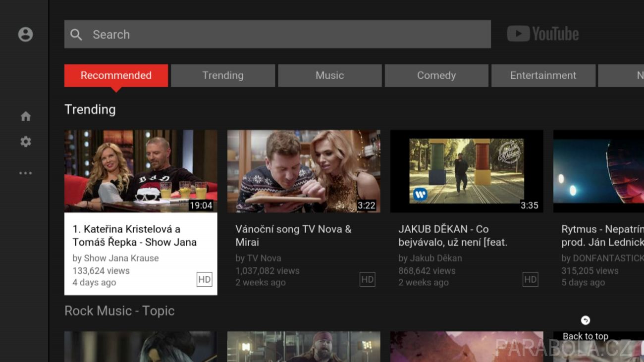Open the pink-purple Rock Music thumbnail
This screenshot has width=644, height=362.
pyautogui.click(x=467, y=347)
